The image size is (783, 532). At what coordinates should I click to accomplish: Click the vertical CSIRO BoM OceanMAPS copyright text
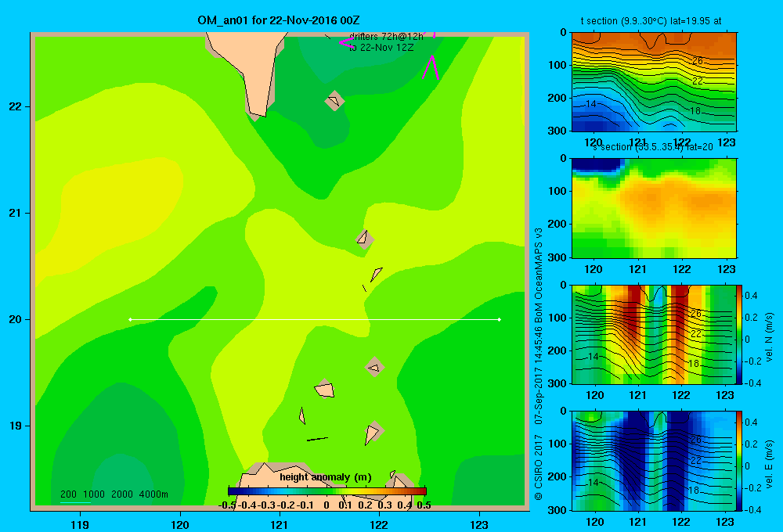click(539, 363)
